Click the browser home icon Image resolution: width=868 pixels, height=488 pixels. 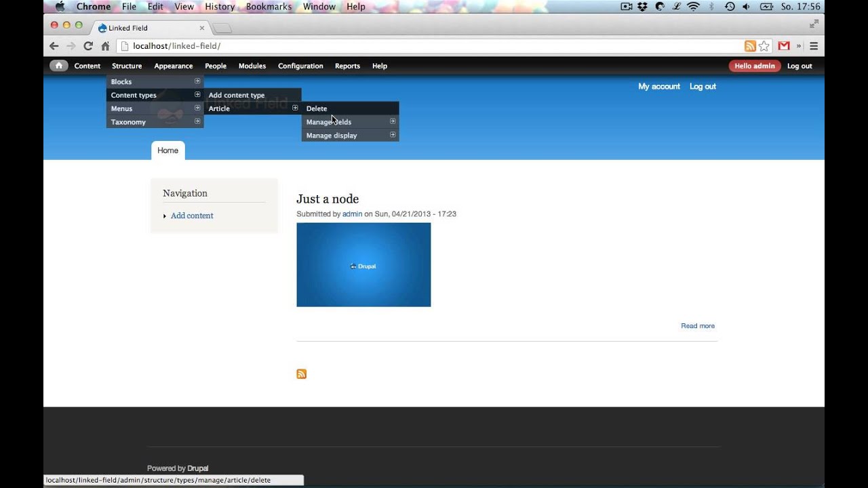coord(105,46)
